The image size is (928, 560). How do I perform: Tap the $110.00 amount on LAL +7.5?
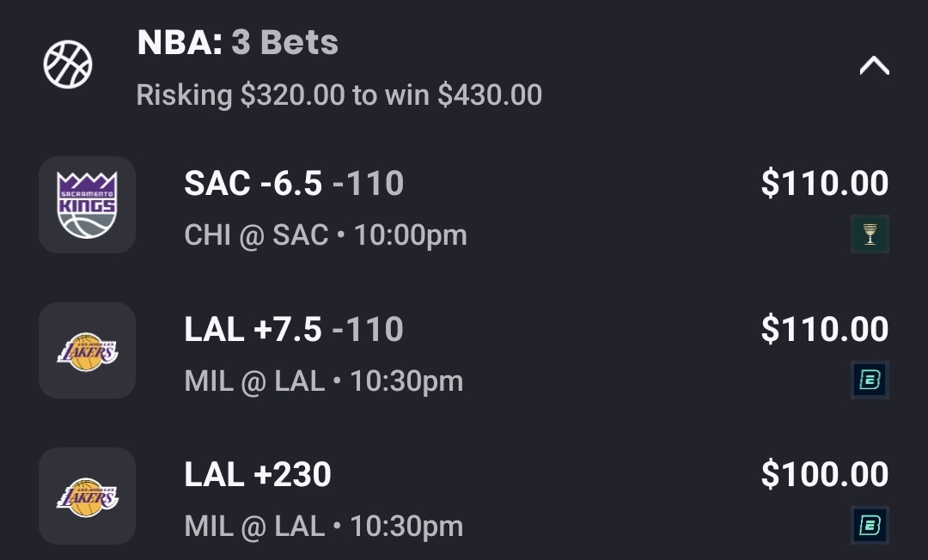pos(824,330)
